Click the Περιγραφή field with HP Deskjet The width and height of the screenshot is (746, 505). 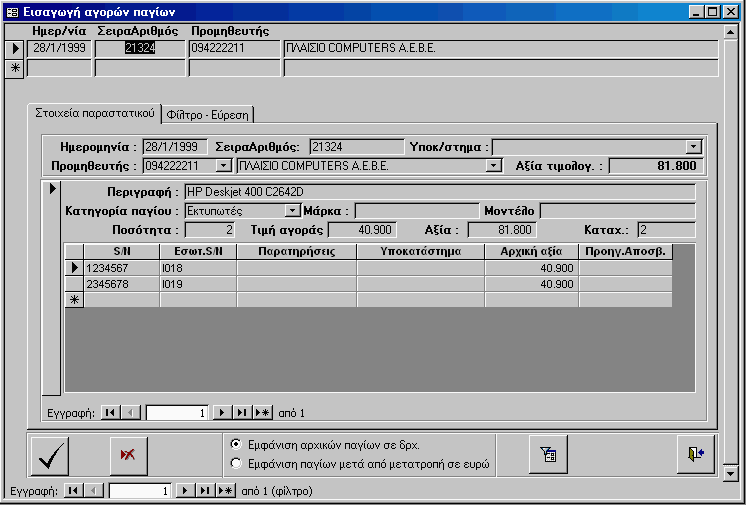pyautogui.click(x=438, y=192)
